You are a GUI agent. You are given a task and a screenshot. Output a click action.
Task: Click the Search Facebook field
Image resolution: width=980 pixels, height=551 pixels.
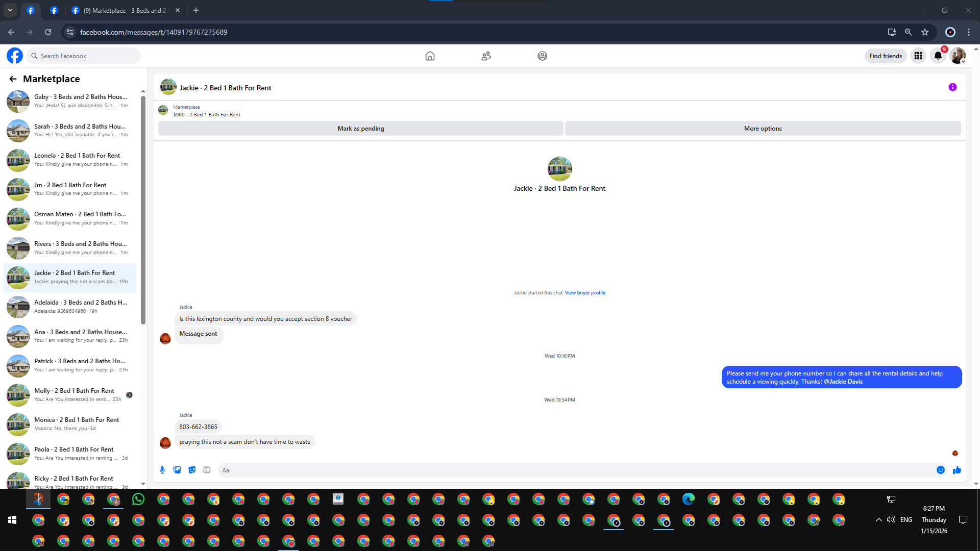point(84,56)
